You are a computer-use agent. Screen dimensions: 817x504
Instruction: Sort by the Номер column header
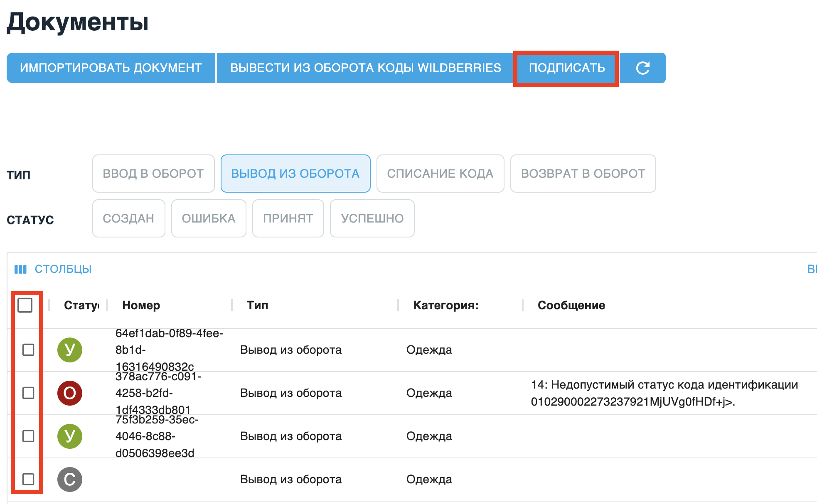141,305
